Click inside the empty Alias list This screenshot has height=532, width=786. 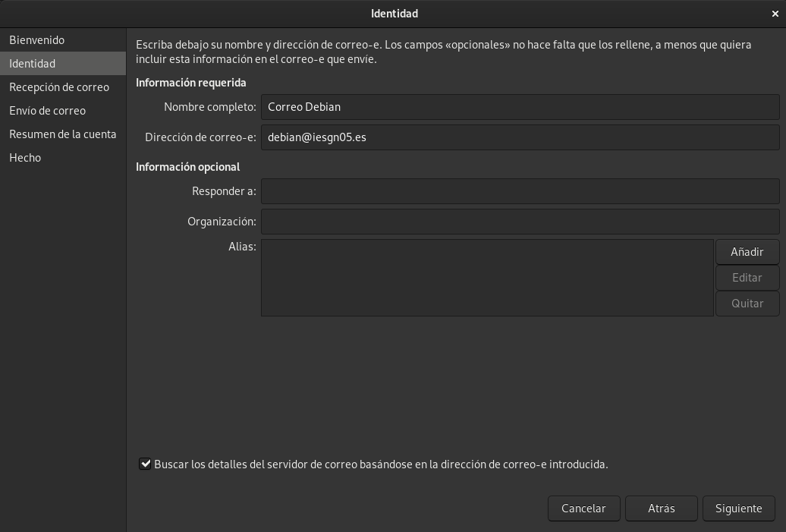click(487, 278)
